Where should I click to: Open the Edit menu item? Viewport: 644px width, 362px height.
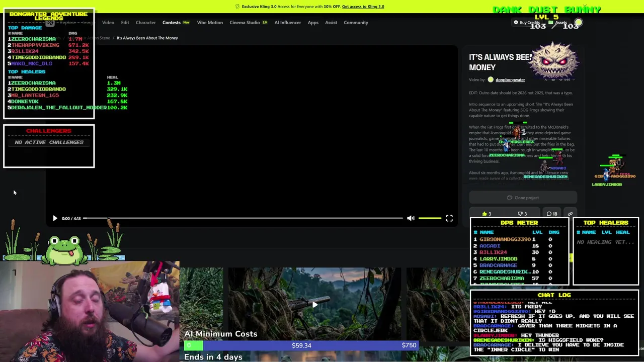tap(125, 22)
